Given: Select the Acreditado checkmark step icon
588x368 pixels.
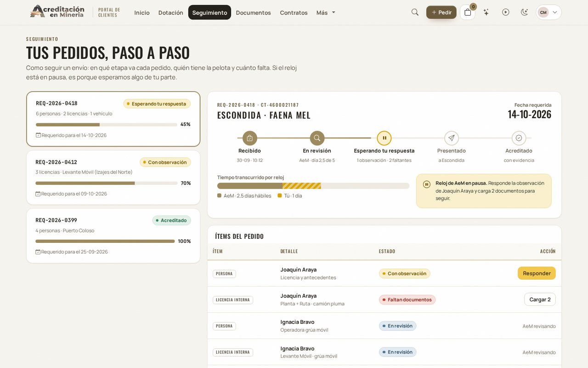Looking at the screenshot, I should 519,138.
